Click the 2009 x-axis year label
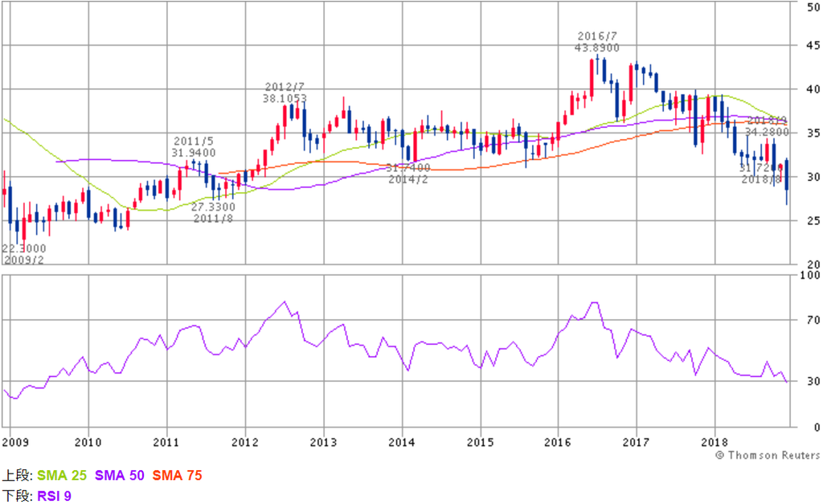The height and width of the screenshot is (504, 823). tap(15, 442)
